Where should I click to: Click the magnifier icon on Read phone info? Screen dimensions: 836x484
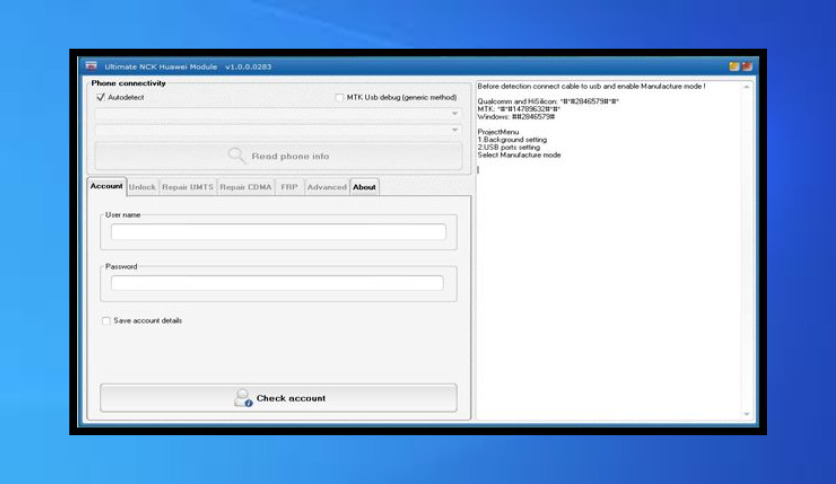pos(236,156)
